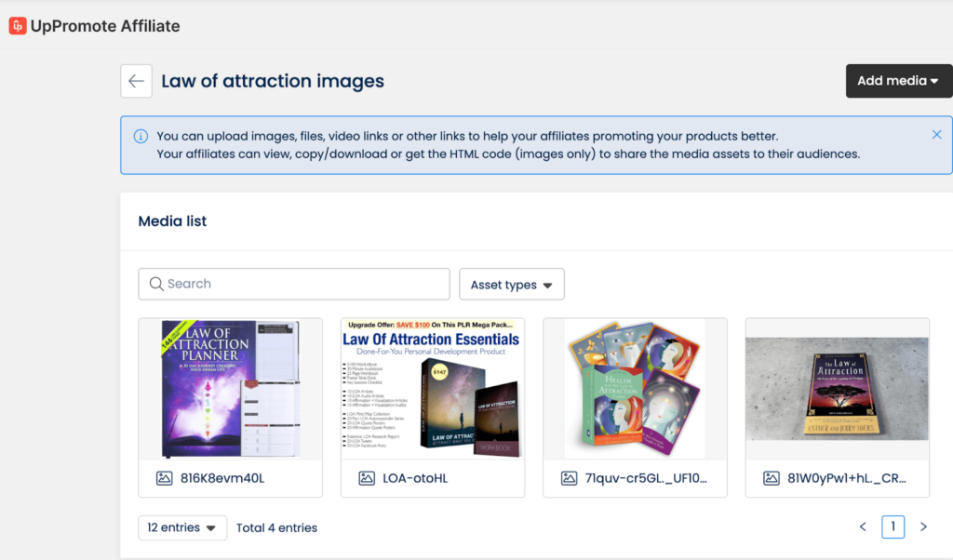Open the Law Of Attraction Essentials thumbnail
The width and height of the screenshot is (953, 560).
[x=432, y=389]
